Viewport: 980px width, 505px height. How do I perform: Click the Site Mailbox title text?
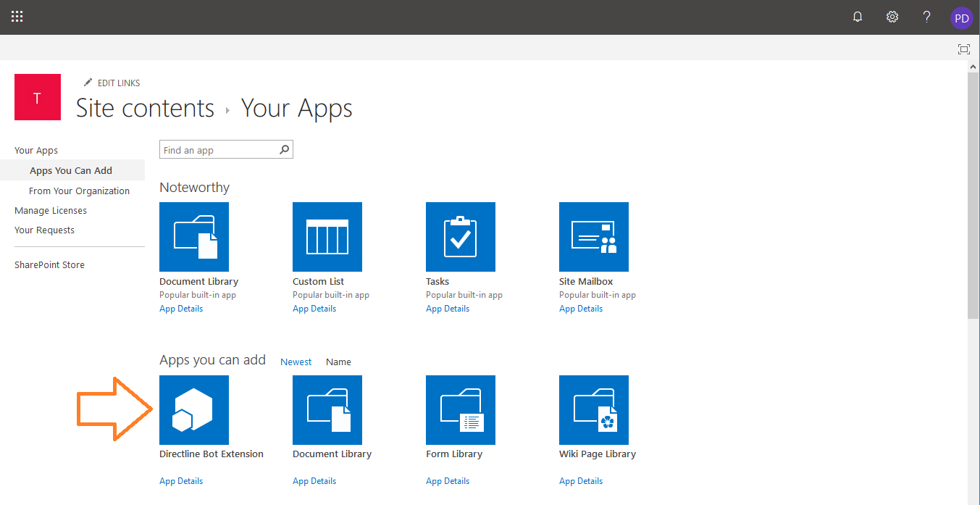tap(586, 281)
